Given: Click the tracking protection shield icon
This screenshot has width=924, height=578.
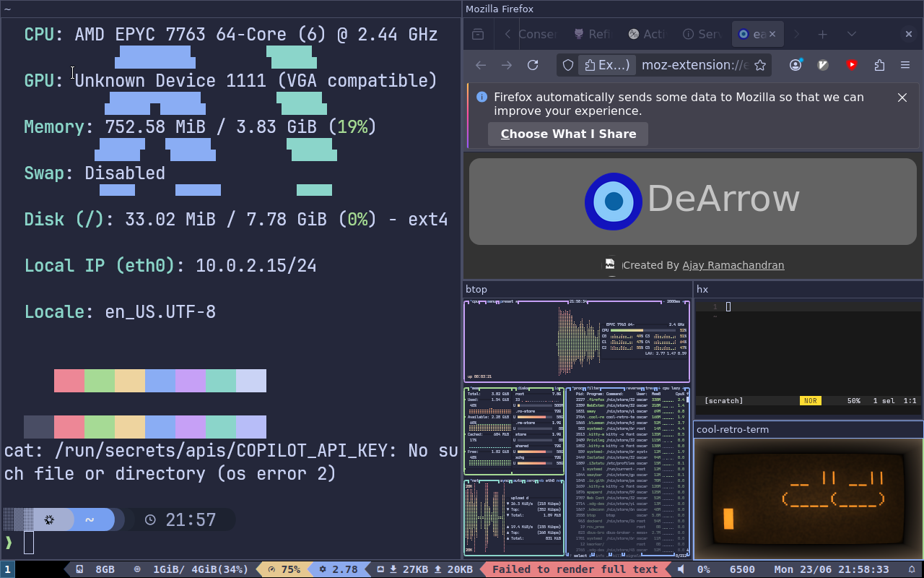Looking at the screenshot, I should [x=568, y=65].
